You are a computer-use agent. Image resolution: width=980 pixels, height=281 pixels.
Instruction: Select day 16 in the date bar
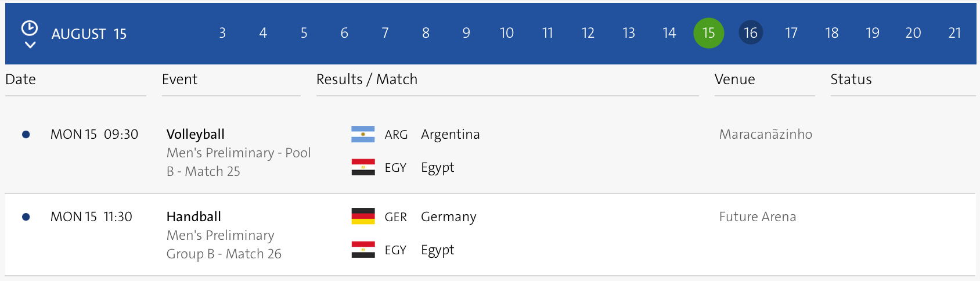click(750, 33)
